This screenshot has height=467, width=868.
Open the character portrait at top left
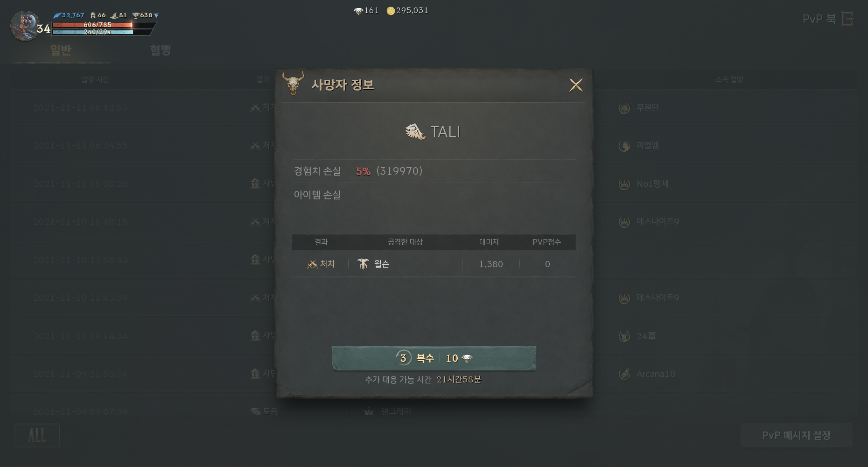pos(24,26)
